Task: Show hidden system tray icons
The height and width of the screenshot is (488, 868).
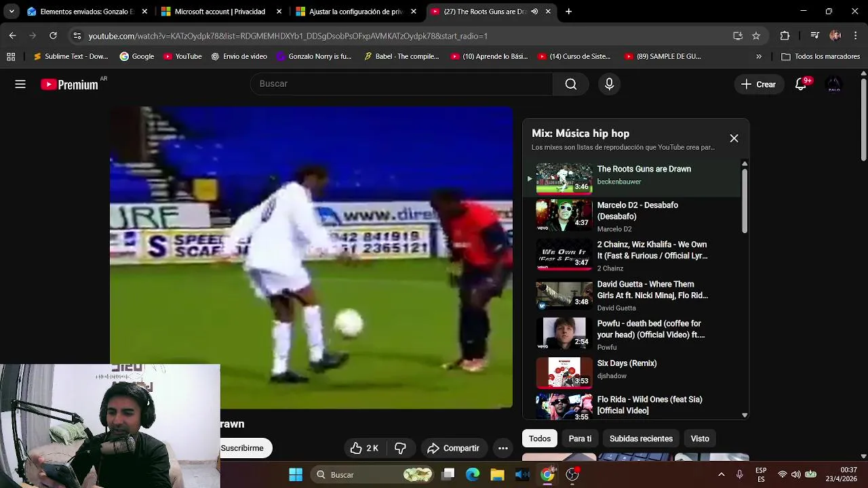Action: (721, 474)
